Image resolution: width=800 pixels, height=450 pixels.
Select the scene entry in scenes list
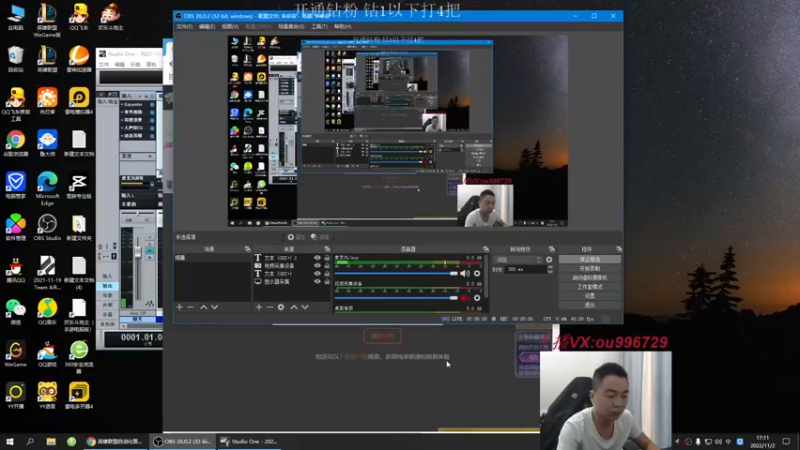(x=213, y=258)
